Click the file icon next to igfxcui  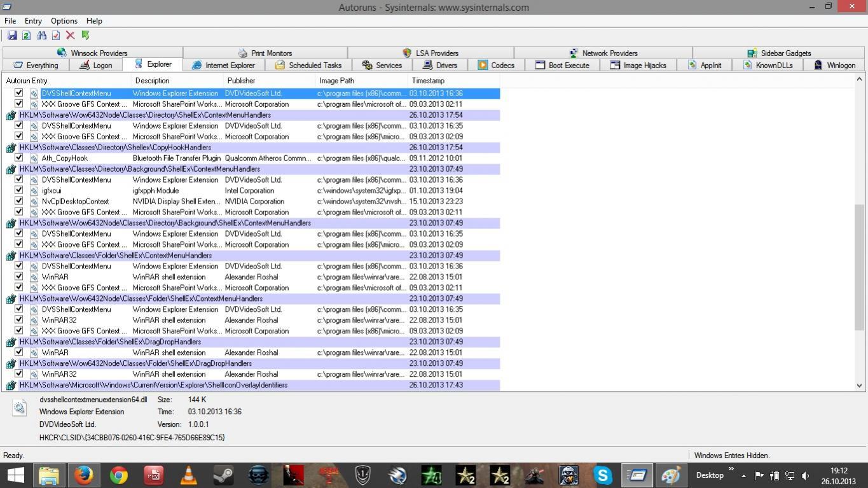34,191
